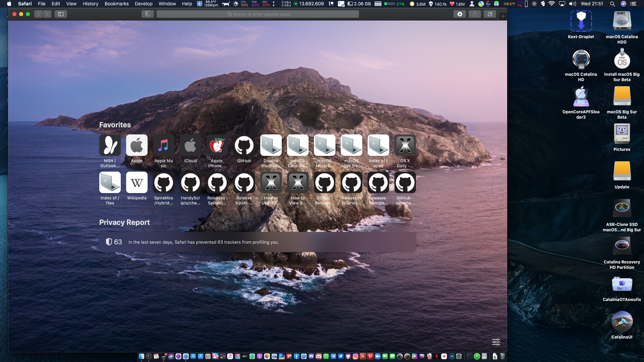This screenshot has height=362, width=644.
Task: Open a new tab with plus button
Action: (x=502, y=16)
